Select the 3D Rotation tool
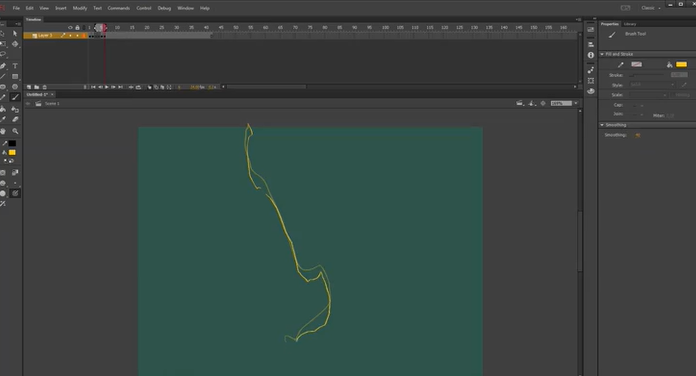Viewport: 696px width, 376px height. pos(15,44)
